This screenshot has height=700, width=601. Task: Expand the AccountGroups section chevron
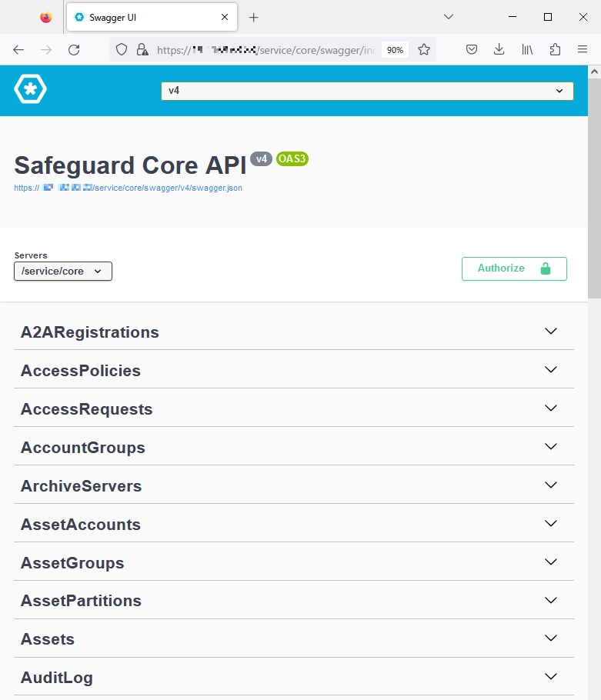[x=551, y=446]
